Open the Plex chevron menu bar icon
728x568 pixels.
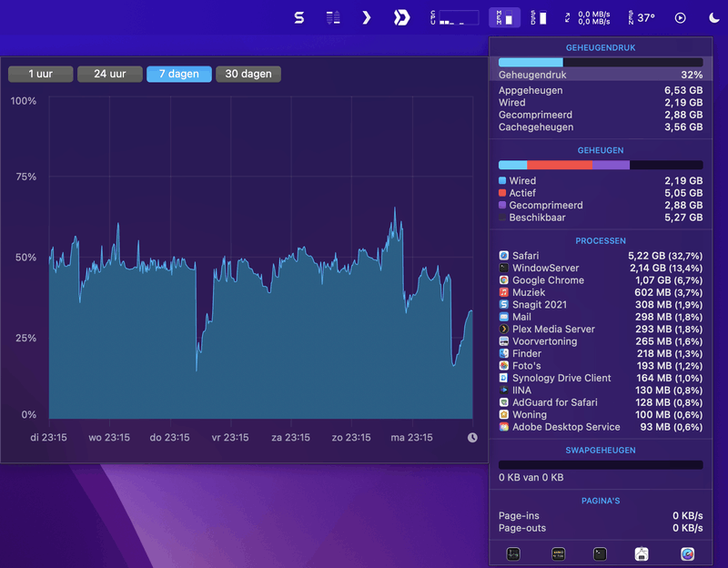coord(367,18)
